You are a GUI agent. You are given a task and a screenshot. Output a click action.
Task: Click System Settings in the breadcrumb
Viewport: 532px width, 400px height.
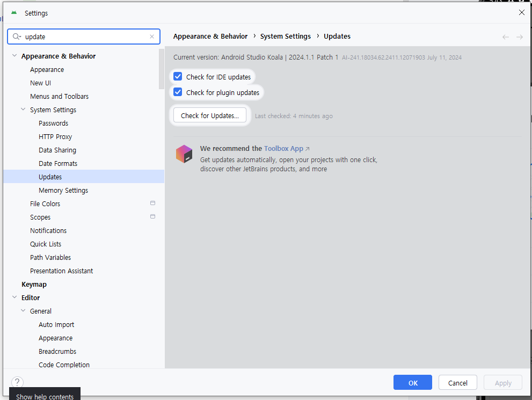(286, 37)
